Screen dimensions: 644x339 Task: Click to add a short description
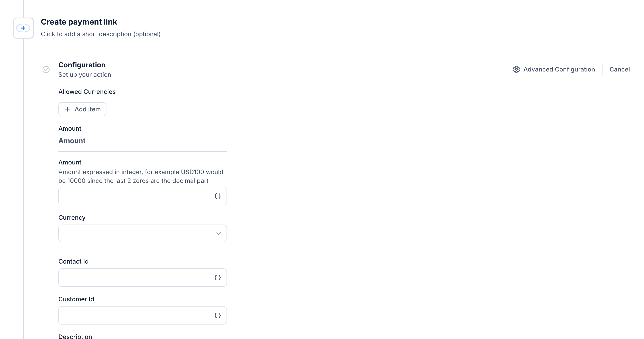101,34
